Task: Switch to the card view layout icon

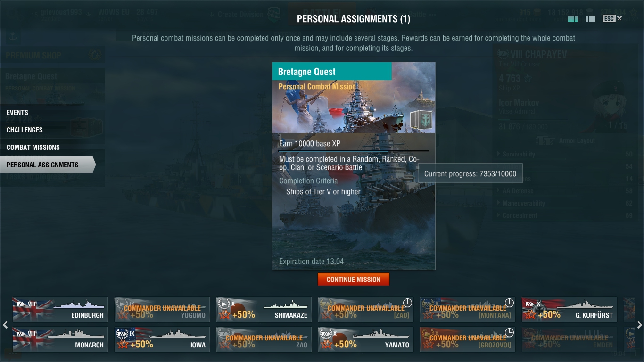Action: pos(573,19)
